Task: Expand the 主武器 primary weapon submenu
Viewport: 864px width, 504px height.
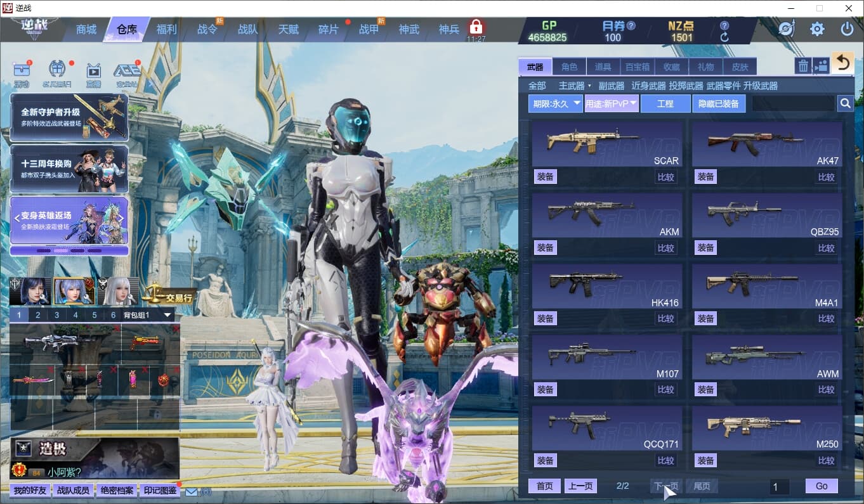Action: 574,86
